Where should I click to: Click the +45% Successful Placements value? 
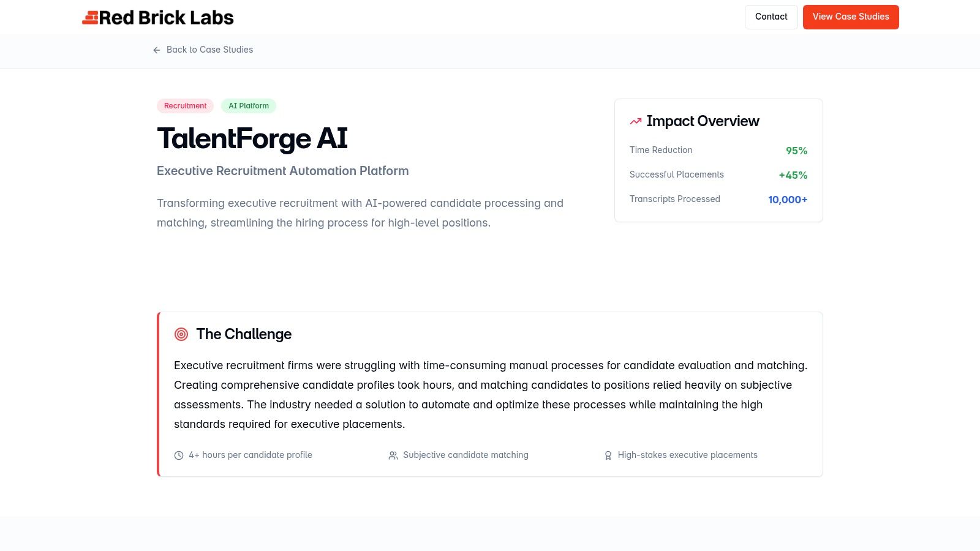click(793, 174)
